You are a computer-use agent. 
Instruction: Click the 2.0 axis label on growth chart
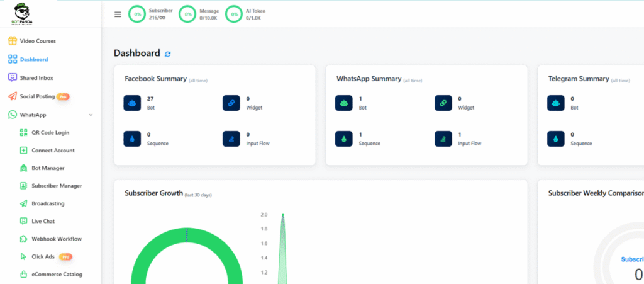(264, 215)
